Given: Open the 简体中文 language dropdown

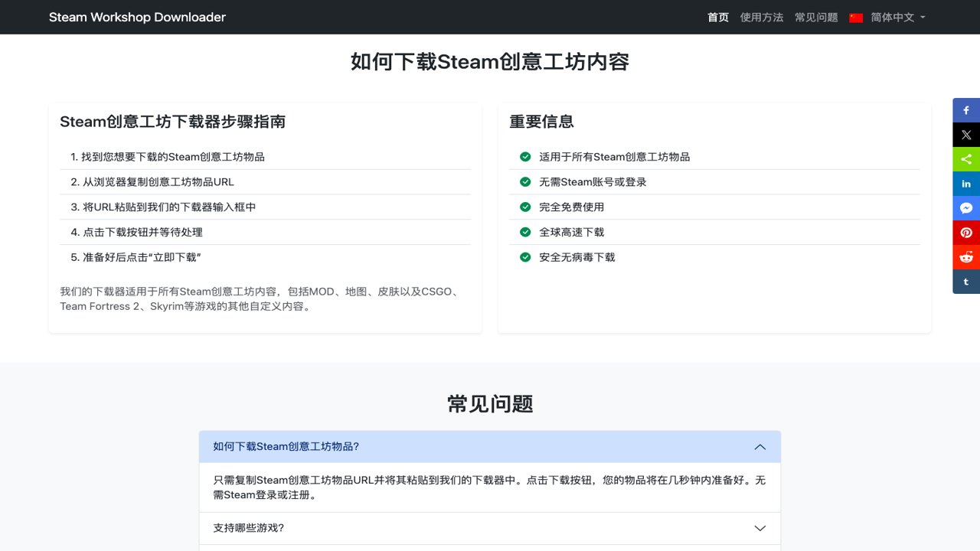Looking at the screenshot, I should pos(887,17).
